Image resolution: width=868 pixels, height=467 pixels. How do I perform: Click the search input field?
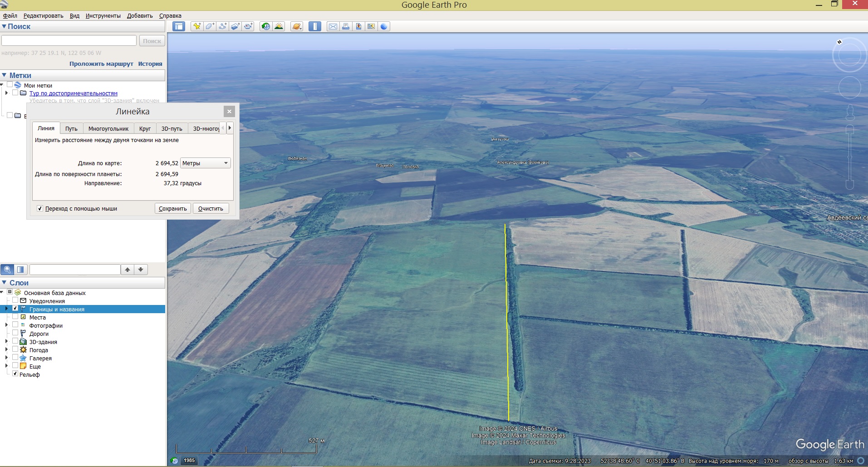pyautogui.click(x=69, y=41)
